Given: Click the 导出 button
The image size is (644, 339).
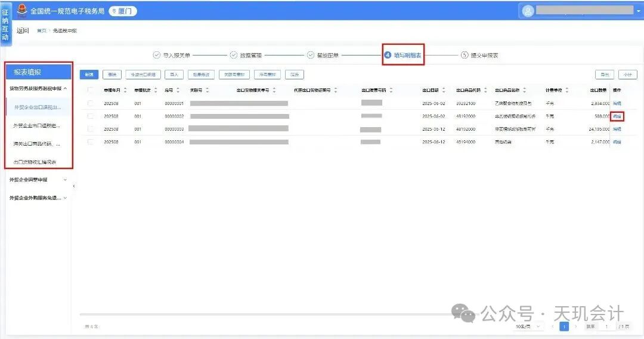Looking at the screenshot, I should click(605, 75).
